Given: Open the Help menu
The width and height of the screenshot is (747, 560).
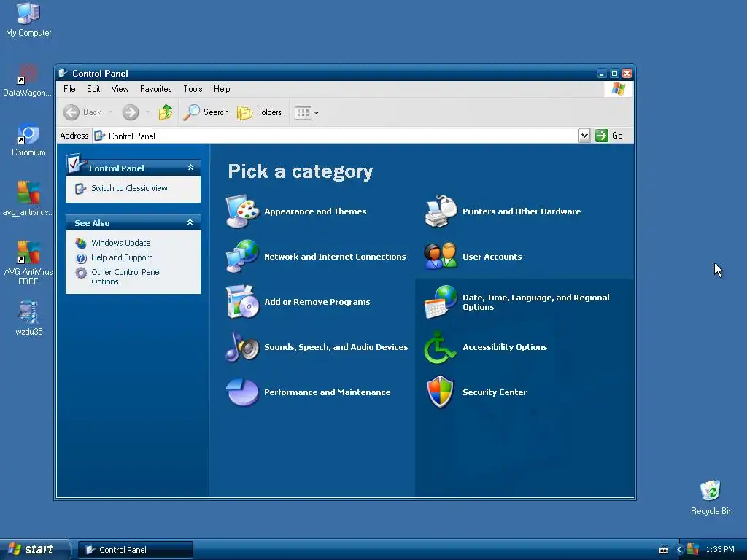Looking at the screenshot, I should tap(222, 89).
